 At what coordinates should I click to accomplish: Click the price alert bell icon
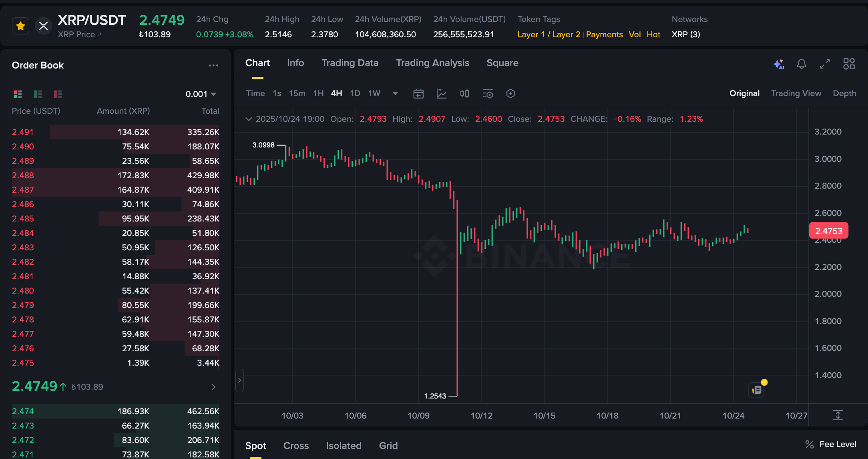802,64
